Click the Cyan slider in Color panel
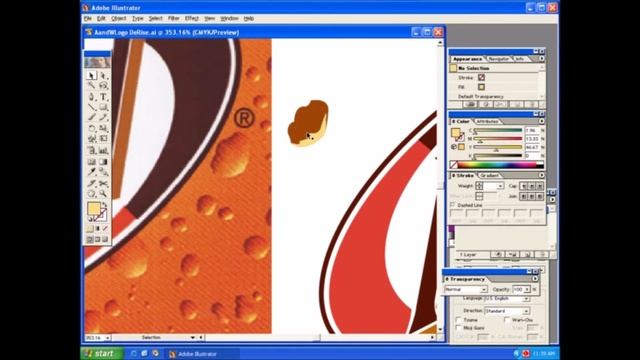The height and width of the screenshot is (360, 640). coord(498,131)
